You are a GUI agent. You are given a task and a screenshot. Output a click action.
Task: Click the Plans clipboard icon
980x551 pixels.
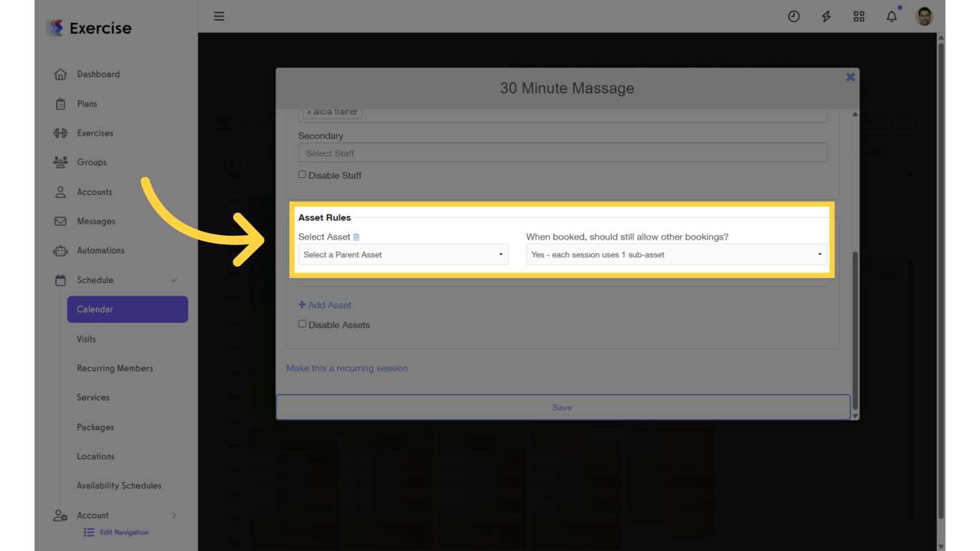pyautogui.click(x=60, y=104)
